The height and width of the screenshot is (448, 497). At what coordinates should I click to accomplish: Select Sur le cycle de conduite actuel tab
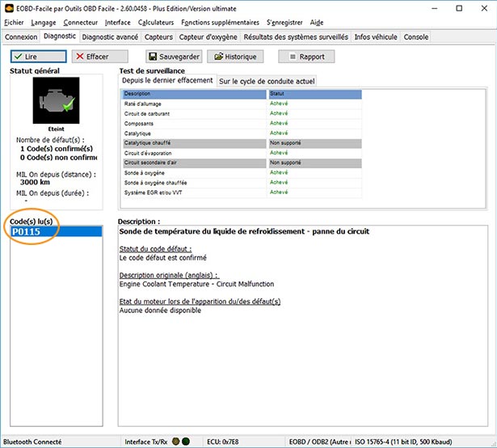[267, 82]
